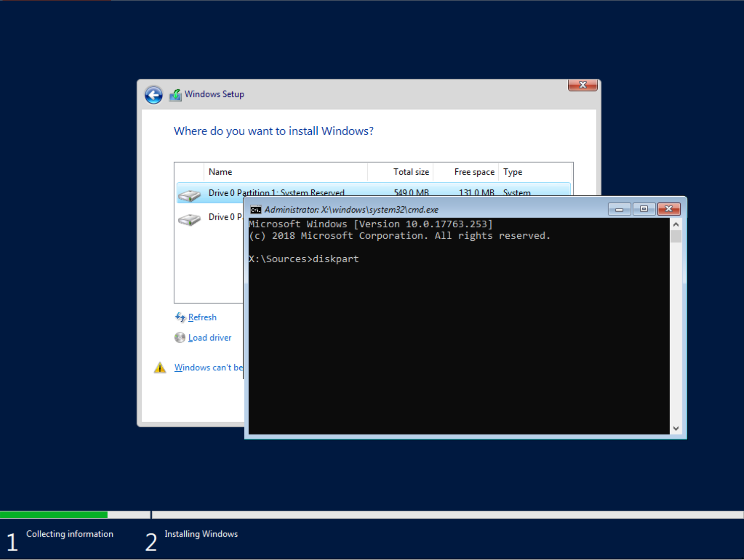Click the Refresh link text
This screenshot has width=744, height=560.
click(x=202, y=317)
